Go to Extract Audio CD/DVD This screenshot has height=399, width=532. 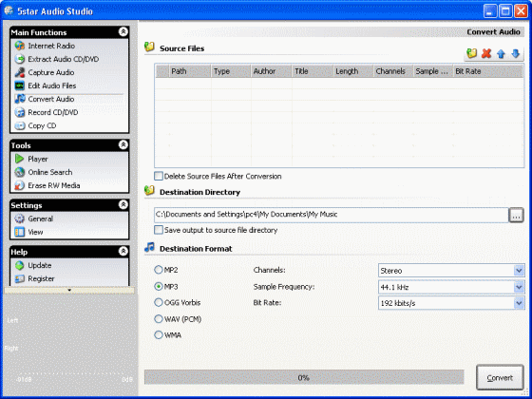[64, 59]
